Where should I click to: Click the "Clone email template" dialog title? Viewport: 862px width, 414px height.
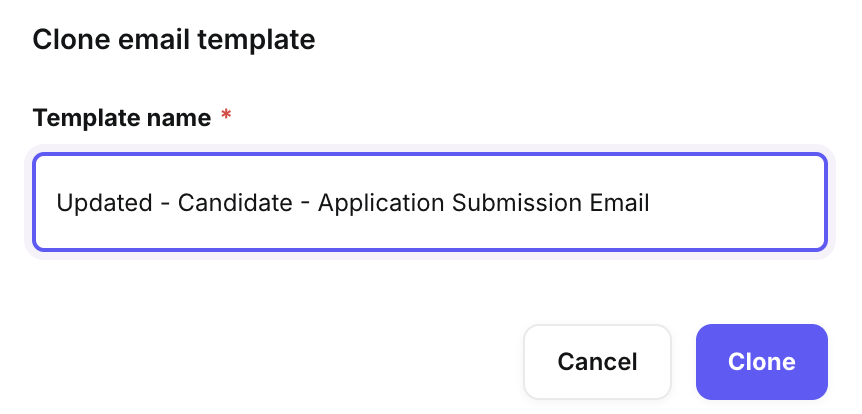pos(174,40)
